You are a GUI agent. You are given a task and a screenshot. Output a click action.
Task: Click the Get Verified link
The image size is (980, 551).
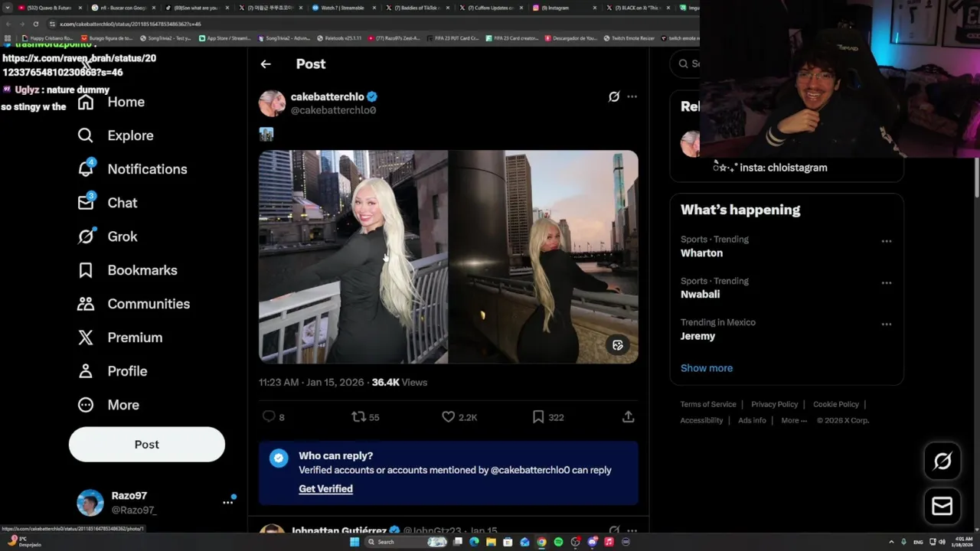coord(325,488)
